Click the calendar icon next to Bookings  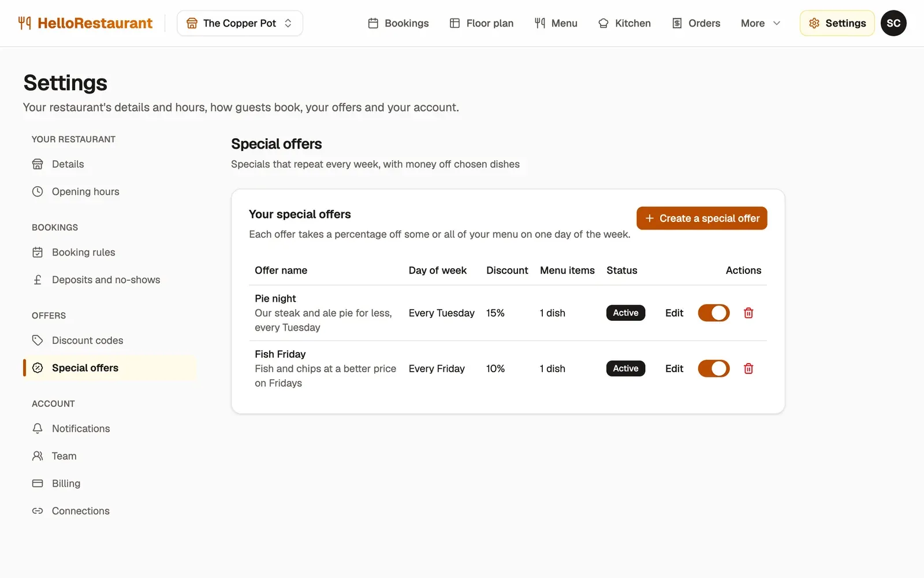(373, 23)
